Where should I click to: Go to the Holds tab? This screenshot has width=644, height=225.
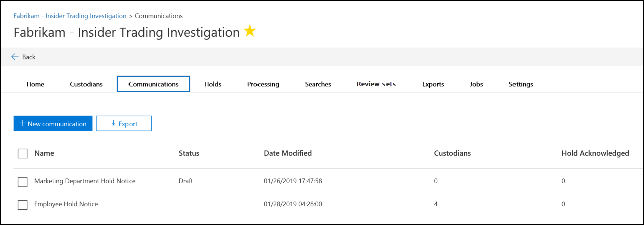[213, 84]
